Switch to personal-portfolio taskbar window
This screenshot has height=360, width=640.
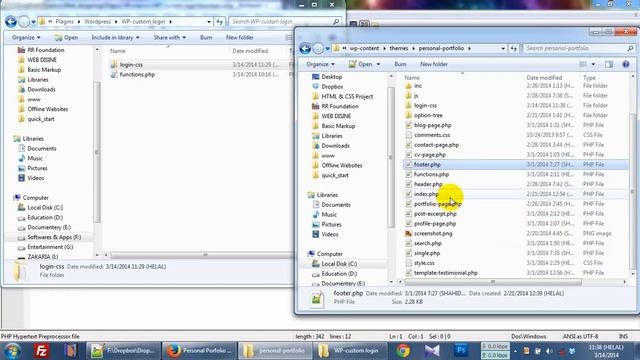click(x=275, y=351)
